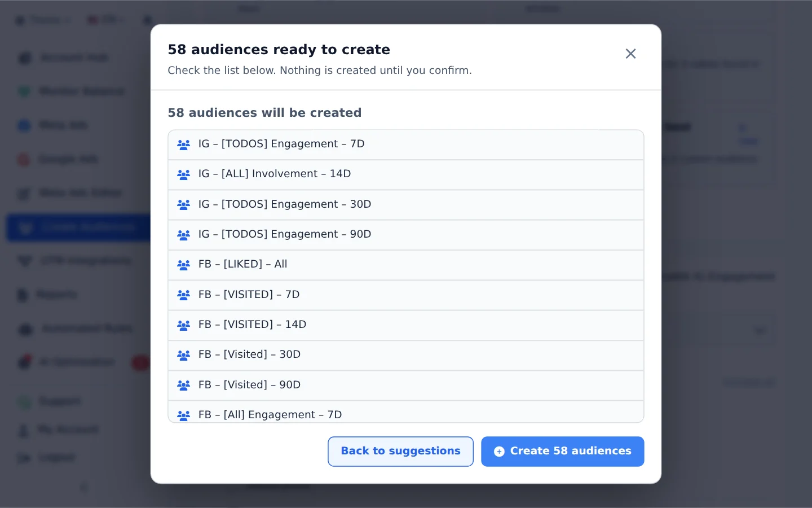Click audience icon beside IG Involvement 14D

[184, 174]
